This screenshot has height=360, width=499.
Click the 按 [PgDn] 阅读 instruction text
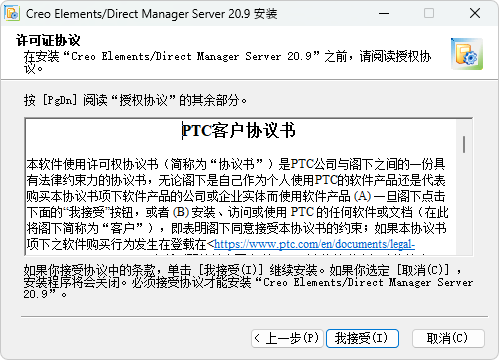coord(135,100)
